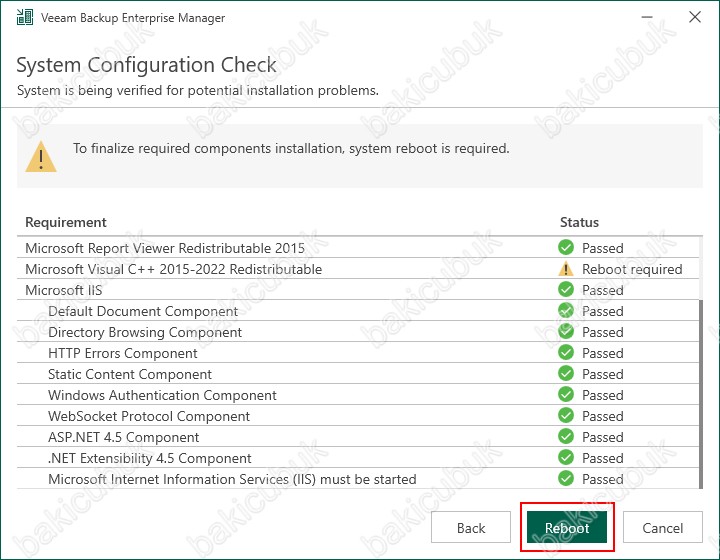Viewport: 720px width, 560px height.
Task: Click the large yellow warning triangle icon
Action: click(41, 157)
